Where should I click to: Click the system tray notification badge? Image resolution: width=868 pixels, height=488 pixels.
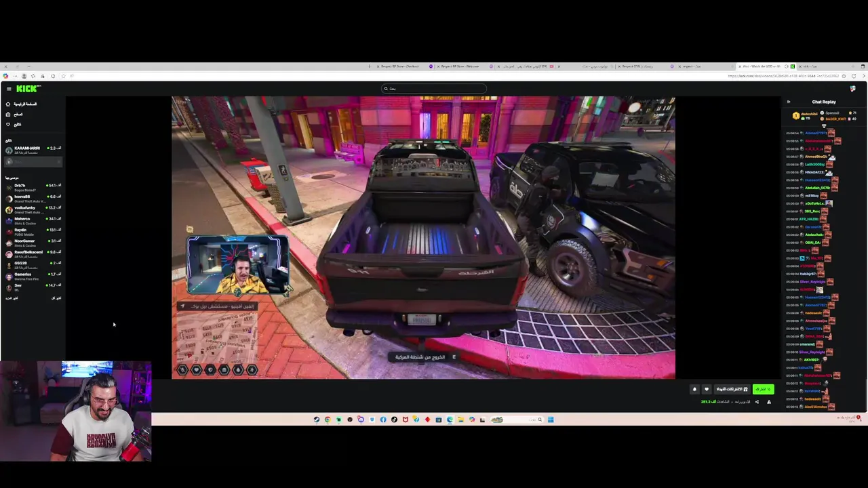tap(859, 418)
